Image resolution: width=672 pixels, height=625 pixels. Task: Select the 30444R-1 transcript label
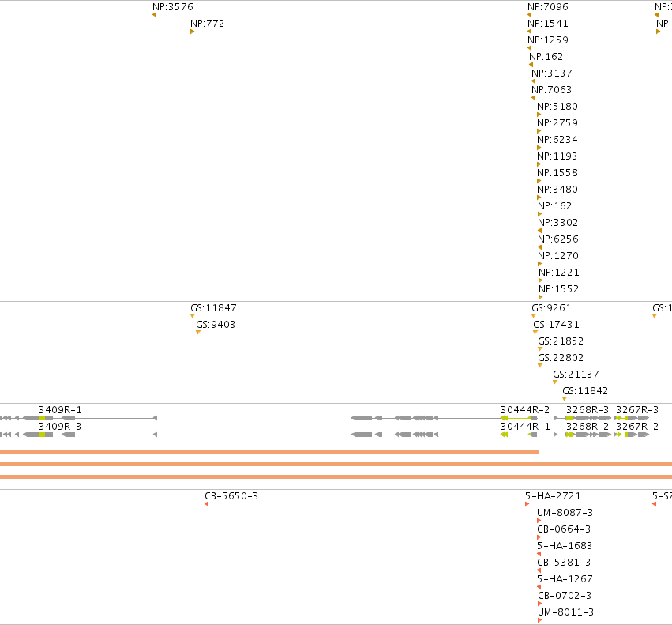pos(525,427)
